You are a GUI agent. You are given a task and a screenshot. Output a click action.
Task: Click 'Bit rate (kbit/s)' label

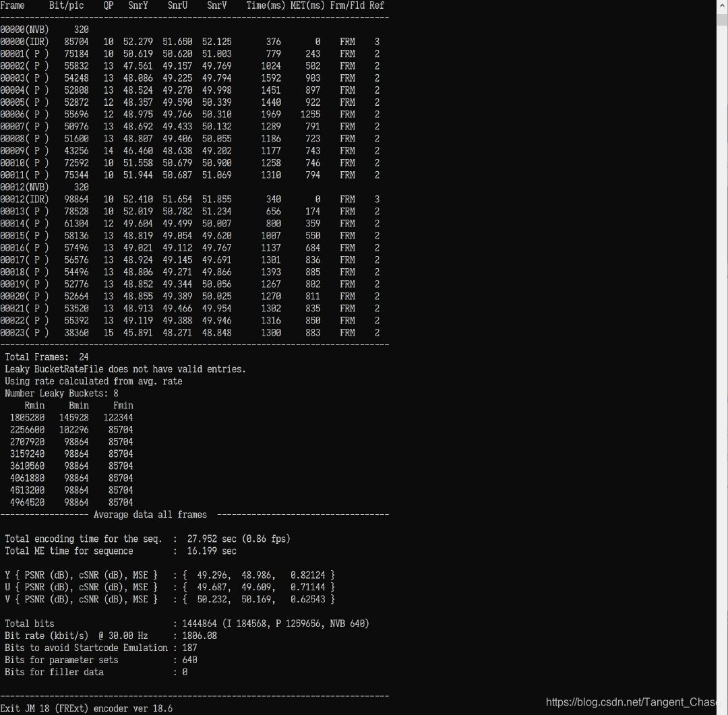pyautogui.click(x=47, y=635)
